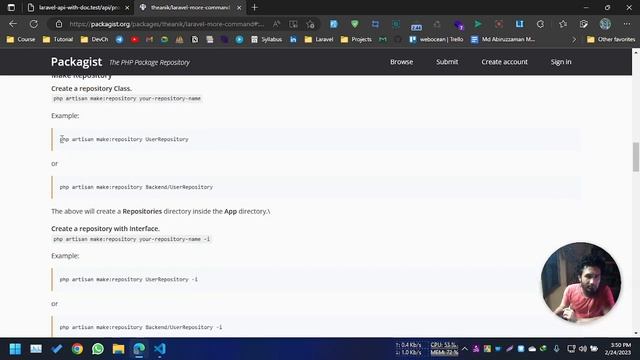The height and width of the screenshot is (360, 640).
Task: Open the browser profile avatar
Action: click(605, 24)
